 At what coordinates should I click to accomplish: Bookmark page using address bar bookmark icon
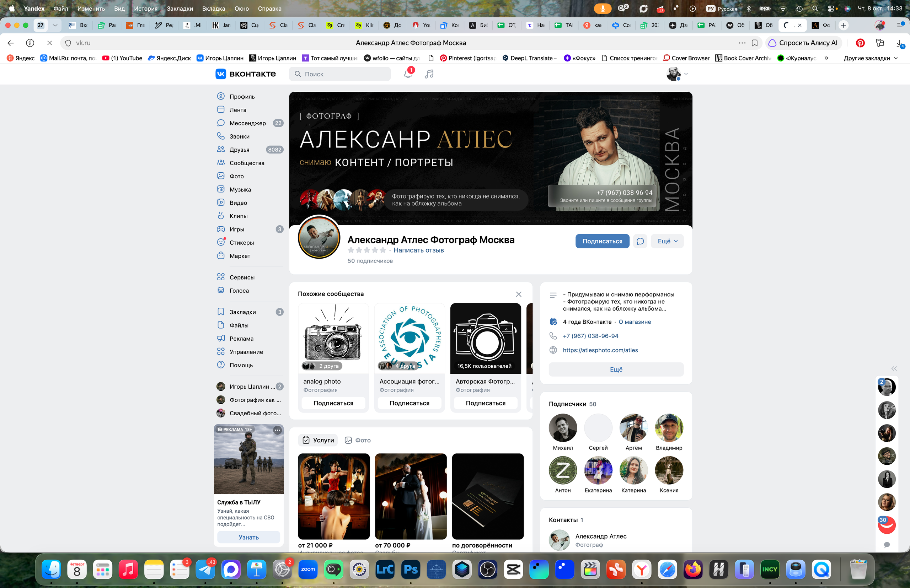755,43
